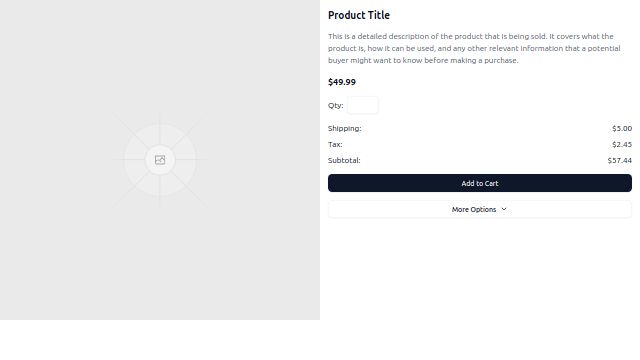The width and height of the screenshot is (640, 360).
Task: Focus the Qty input box
Action: tap(363, 105)
